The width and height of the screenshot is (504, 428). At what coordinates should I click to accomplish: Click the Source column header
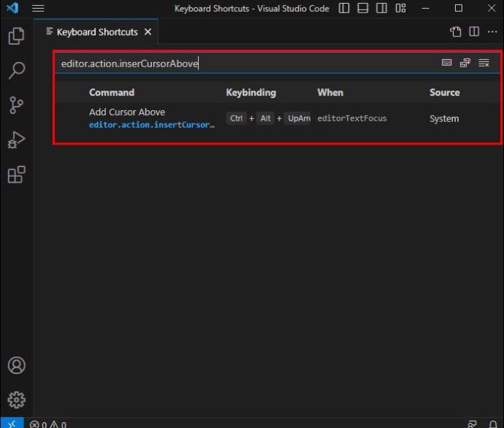pos(445,93)
